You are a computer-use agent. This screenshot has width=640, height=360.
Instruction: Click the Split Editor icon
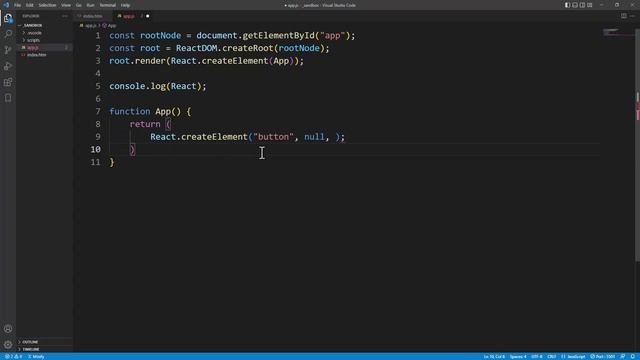click(x=624, y=16)
